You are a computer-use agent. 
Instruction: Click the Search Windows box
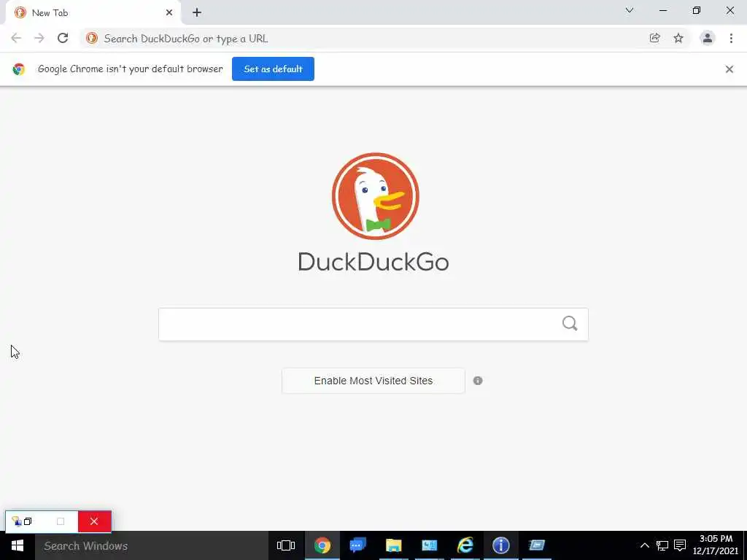(152, 545)
